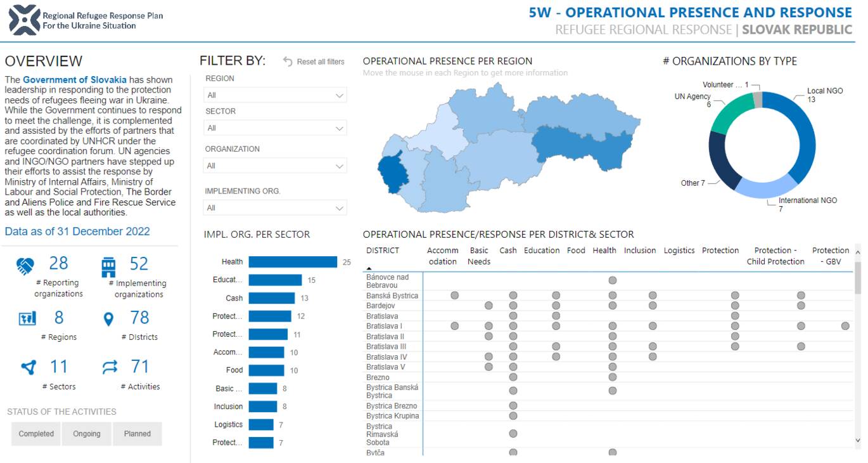868x463 pixels.
Task: Select the Logistics bar in sector chart
Action: (261, 424)
